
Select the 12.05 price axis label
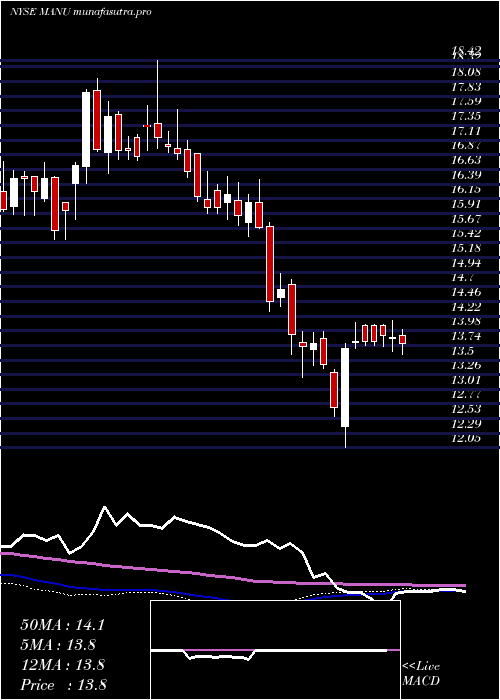466,439
